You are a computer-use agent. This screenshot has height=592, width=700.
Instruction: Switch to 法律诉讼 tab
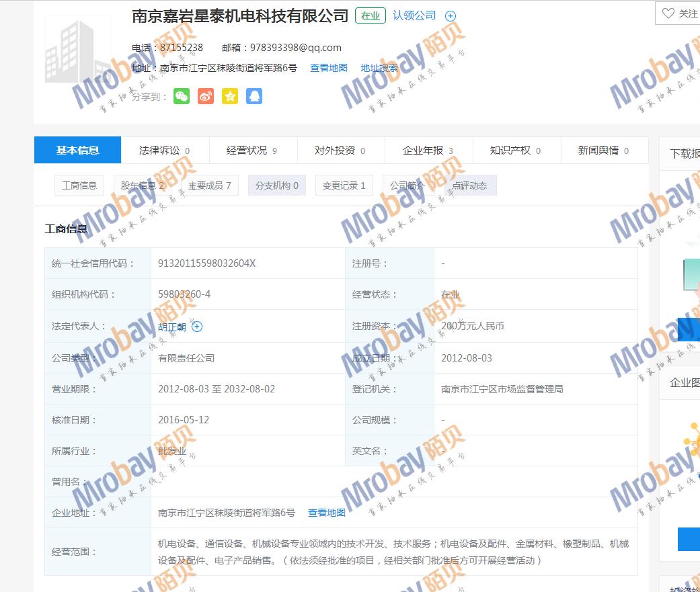click(x=164, y=151)
